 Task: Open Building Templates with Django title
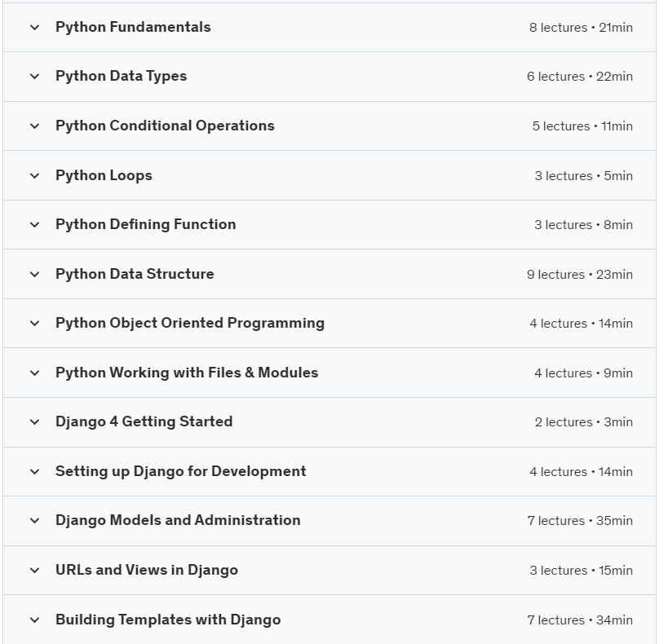click(168, 620)
